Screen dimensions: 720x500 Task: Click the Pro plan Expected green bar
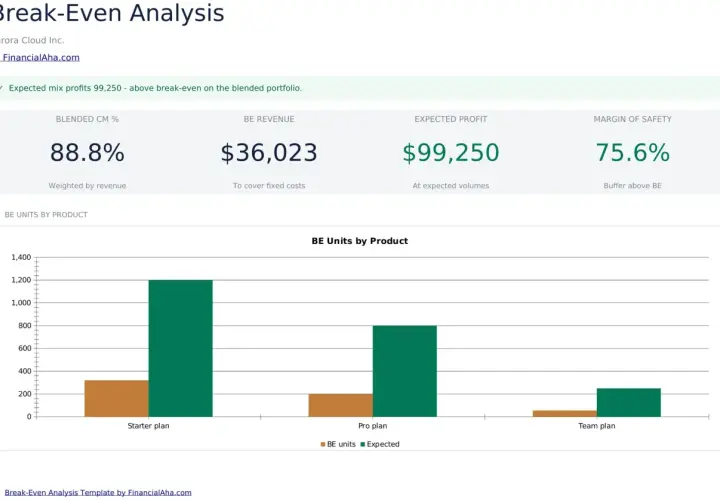[x=405, y=371]
